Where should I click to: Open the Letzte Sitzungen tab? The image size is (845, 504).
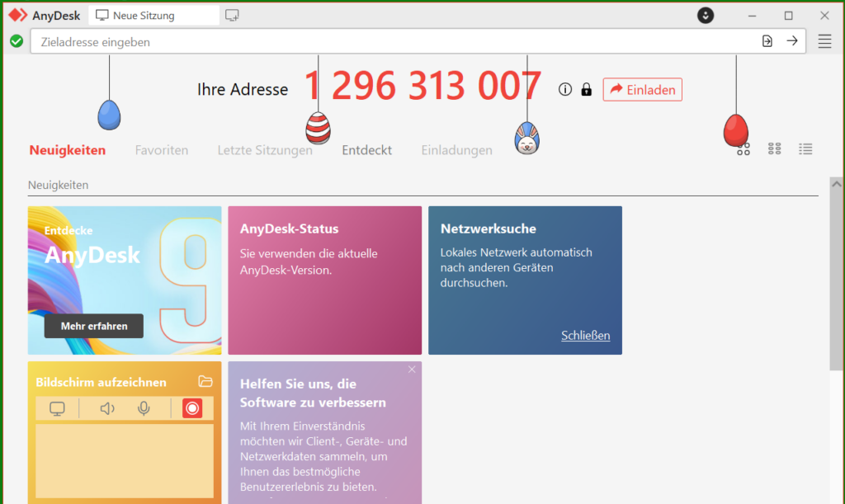pyautogui.click(x=265, y=150)
